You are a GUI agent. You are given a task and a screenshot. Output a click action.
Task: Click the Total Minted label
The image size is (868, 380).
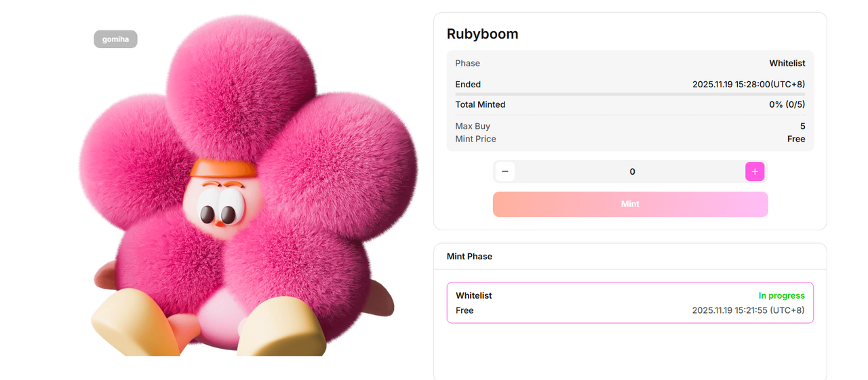point(480,104)
